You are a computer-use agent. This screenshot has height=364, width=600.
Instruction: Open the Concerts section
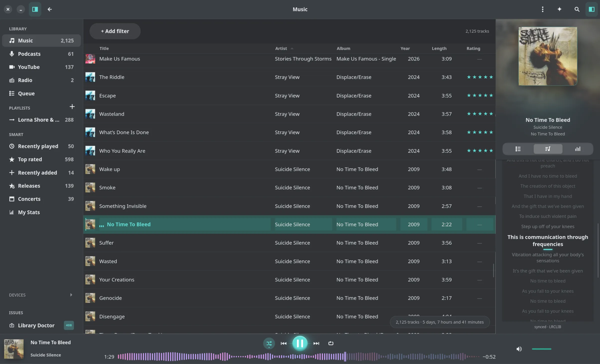41,199
